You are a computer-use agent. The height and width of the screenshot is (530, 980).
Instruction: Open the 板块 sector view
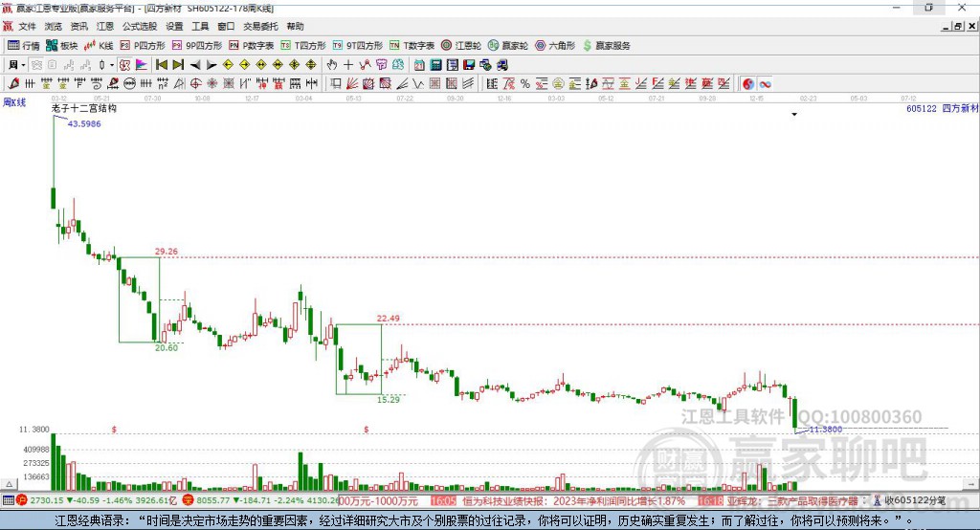(x=61, y=46)
